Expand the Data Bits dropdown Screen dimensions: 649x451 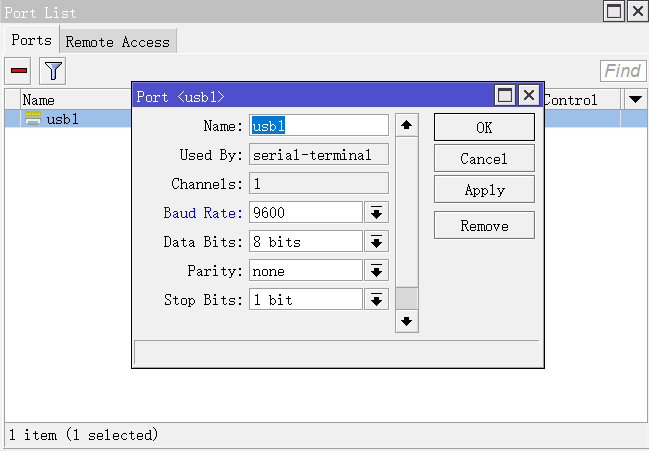[377, 242]
